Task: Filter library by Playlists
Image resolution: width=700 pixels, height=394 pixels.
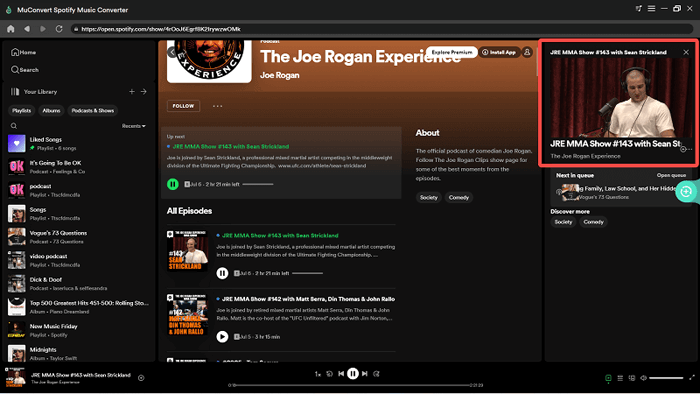Action: tap(21, 111)
